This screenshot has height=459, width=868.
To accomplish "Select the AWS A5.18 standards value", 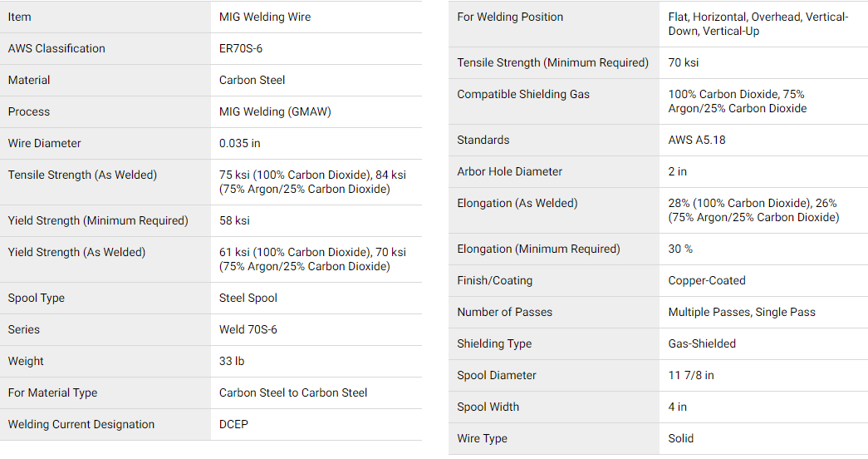I will [x=696, y=141].
